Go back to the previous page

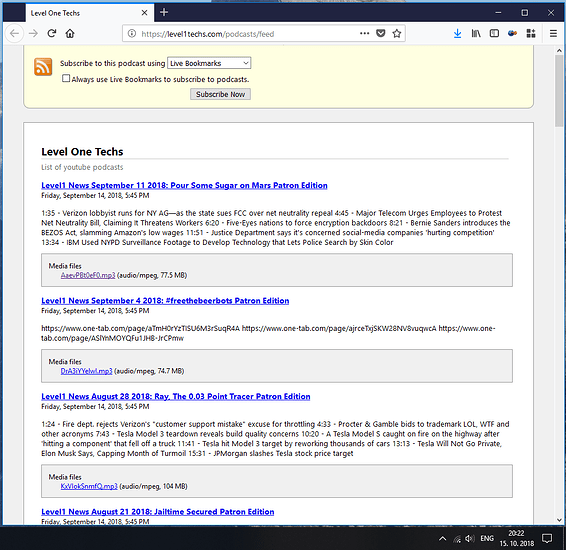(14, 34)
